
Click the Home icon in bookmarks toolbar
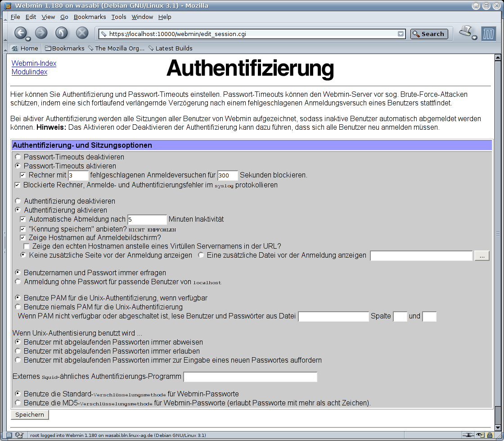(x=15, y=48)
